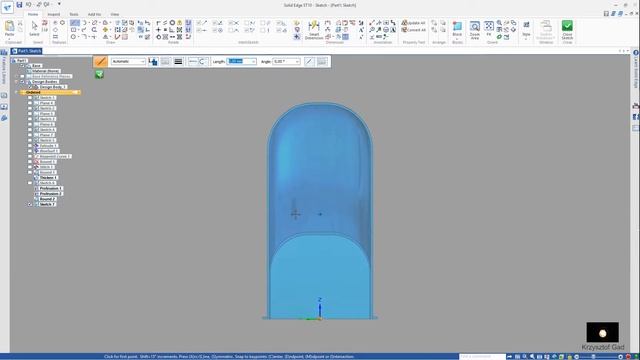Viewport: 640px width, 360px height.
Task: Click the Close Sketch button
Action: coord(567,31)
